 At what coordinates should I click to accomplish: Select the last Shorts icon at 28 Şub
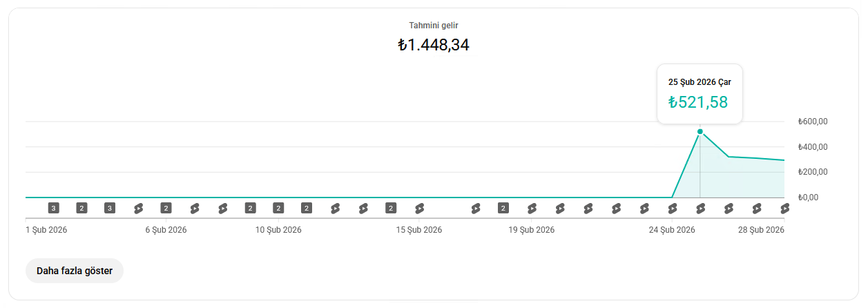coord(784,208)
